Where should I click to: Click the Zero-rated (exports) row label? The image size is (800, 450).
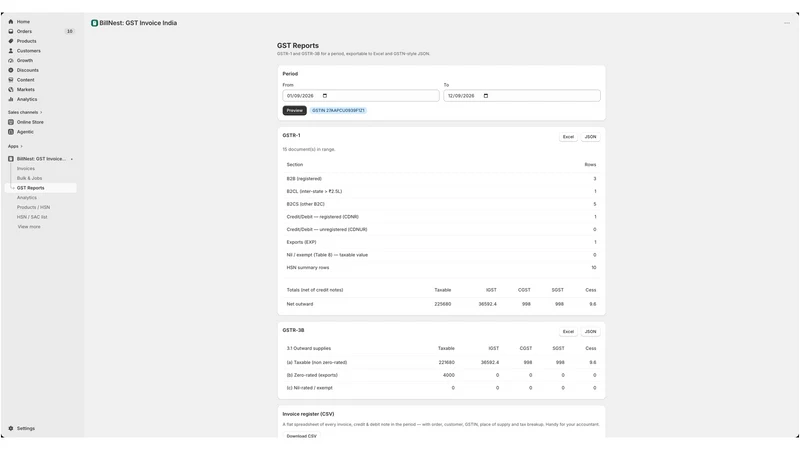point(312,375)
